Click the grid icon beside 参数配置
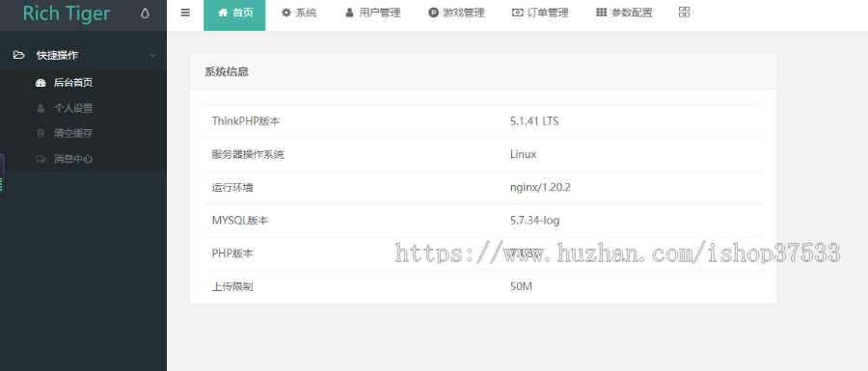This screenshot has width=868, height=371. 601,13
